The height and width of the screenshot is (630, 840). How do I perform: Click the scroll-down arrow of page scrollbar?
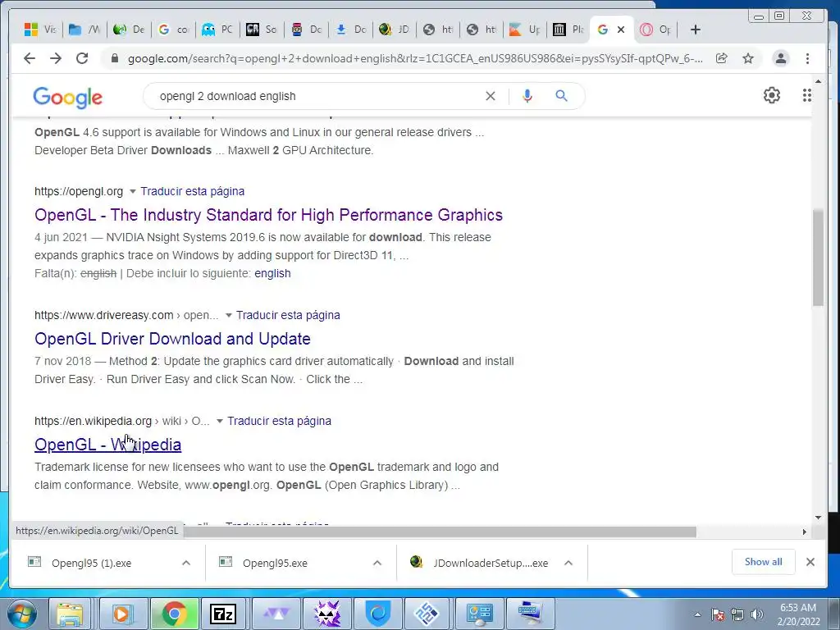point(818,518)
